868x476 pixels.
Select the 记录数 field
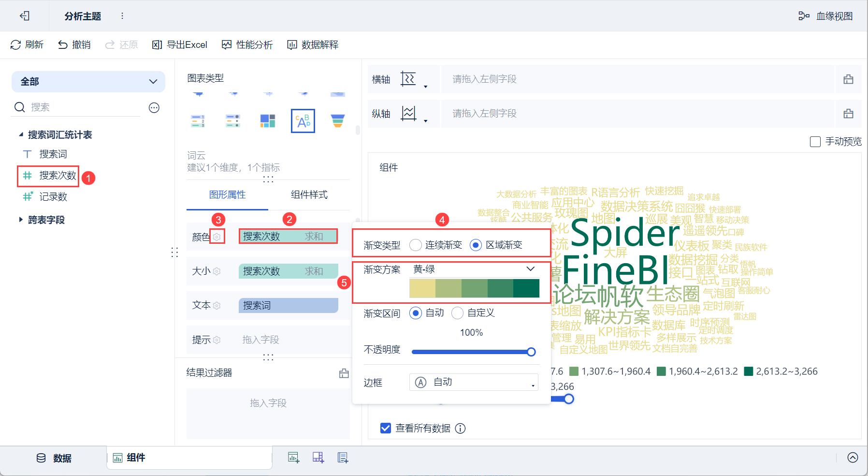click(53, 196)
